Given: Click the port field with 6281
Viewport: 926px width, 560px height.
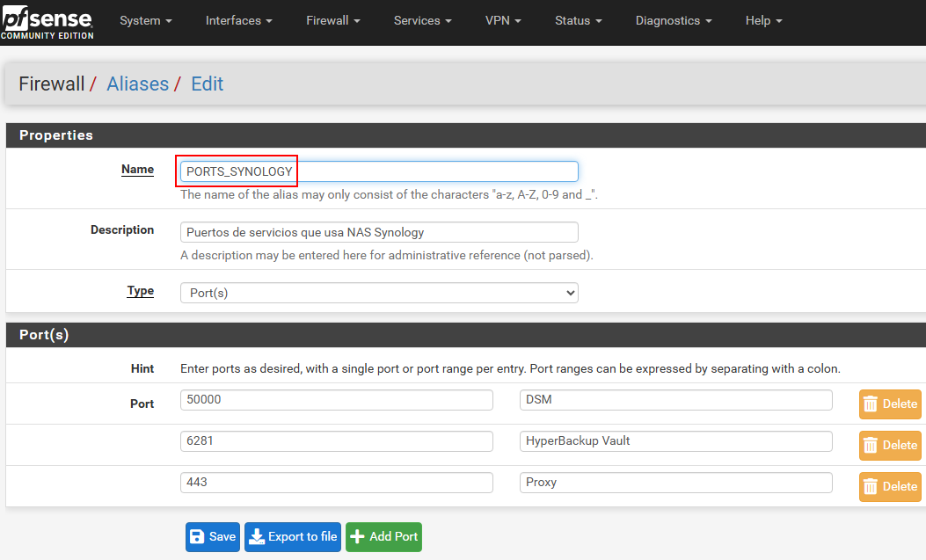Looking at the screenshot, I should pyautogui.click(x=337, y=440).
